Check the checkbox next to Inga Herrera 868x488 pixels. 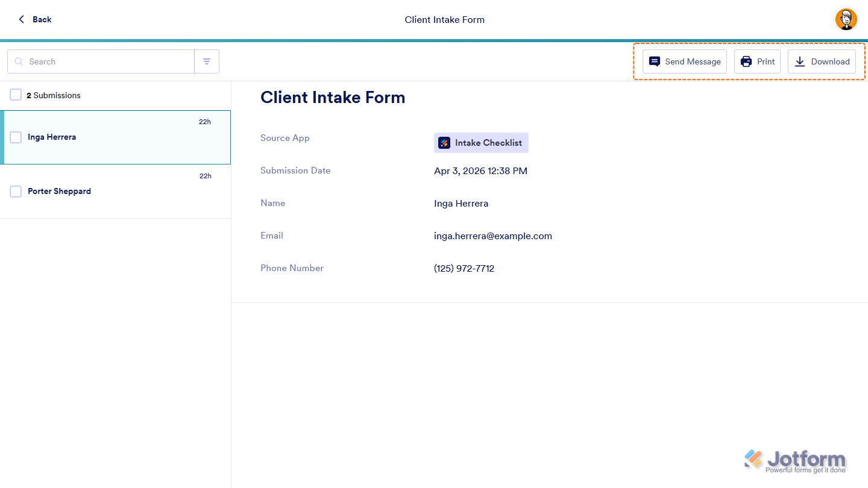(16, 137)
